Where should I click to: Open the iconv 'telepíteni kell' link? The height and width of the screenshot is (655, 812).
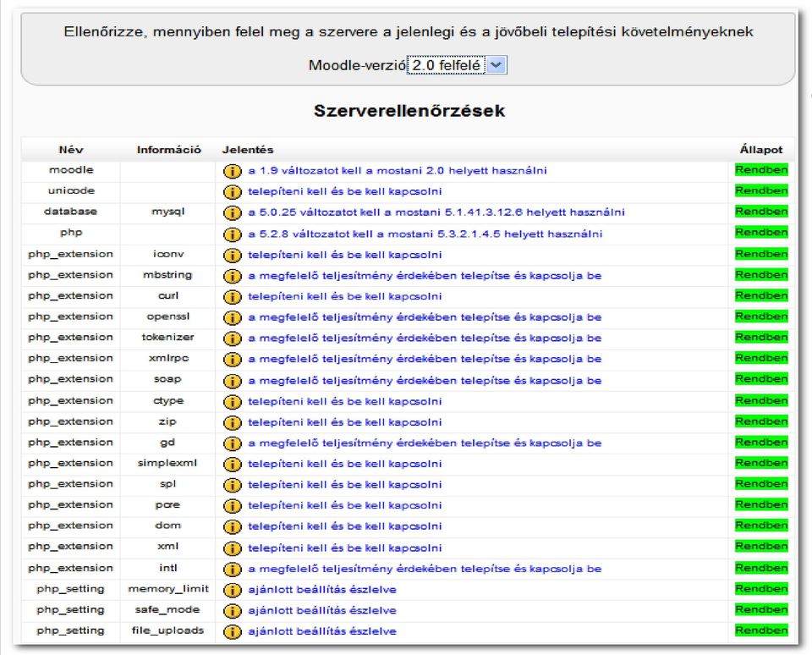(x=344, y=255)
